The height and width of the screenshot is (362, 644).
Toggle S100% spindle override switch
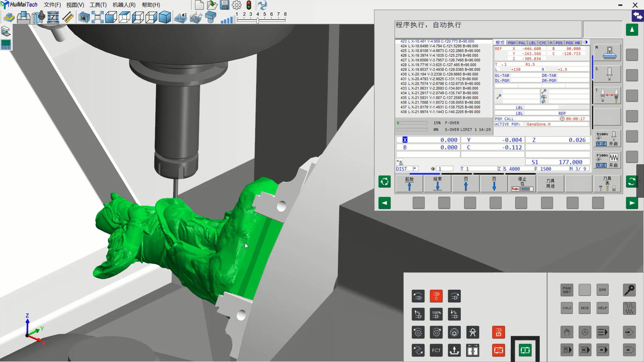(607, 138)
